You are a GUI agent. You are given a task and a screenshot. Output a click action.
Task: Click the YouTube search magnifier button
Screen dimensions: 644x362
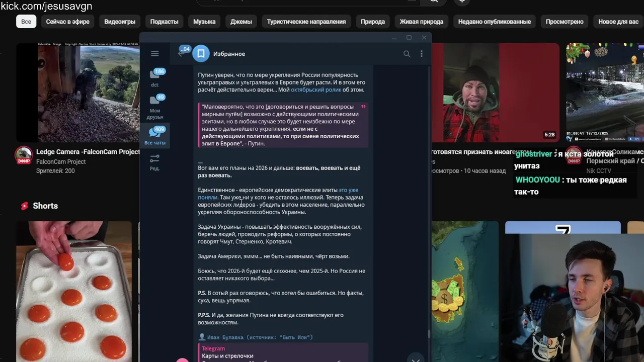pos(434,2)
